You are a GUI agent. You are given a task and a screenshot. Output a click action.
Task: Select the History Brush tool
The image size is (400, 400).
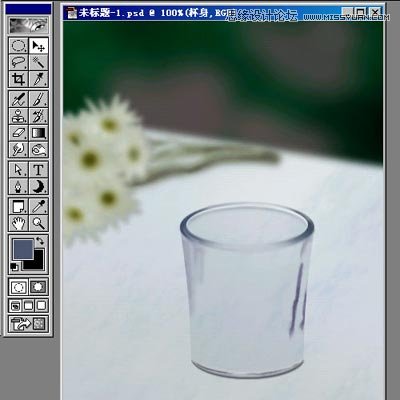(x=38, y=116)
